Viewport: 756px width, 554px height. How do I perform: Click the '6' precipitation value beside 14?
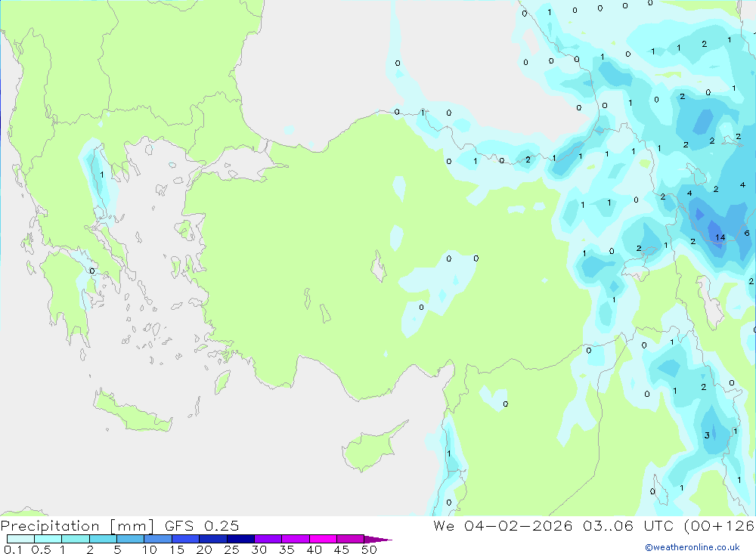pos(747,234)
